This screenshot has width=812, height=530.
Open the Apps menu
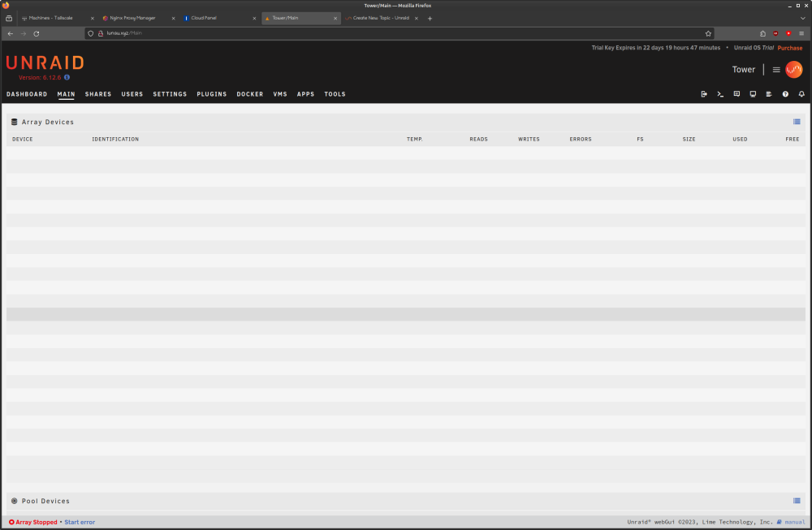305,94
